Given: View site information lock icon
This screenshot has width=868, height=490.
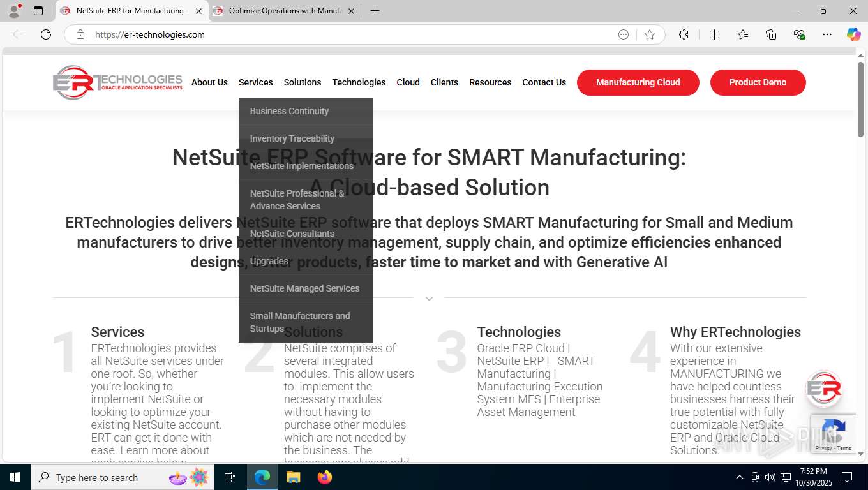Looking at the screenshot, I should click(x=80, y=34).
